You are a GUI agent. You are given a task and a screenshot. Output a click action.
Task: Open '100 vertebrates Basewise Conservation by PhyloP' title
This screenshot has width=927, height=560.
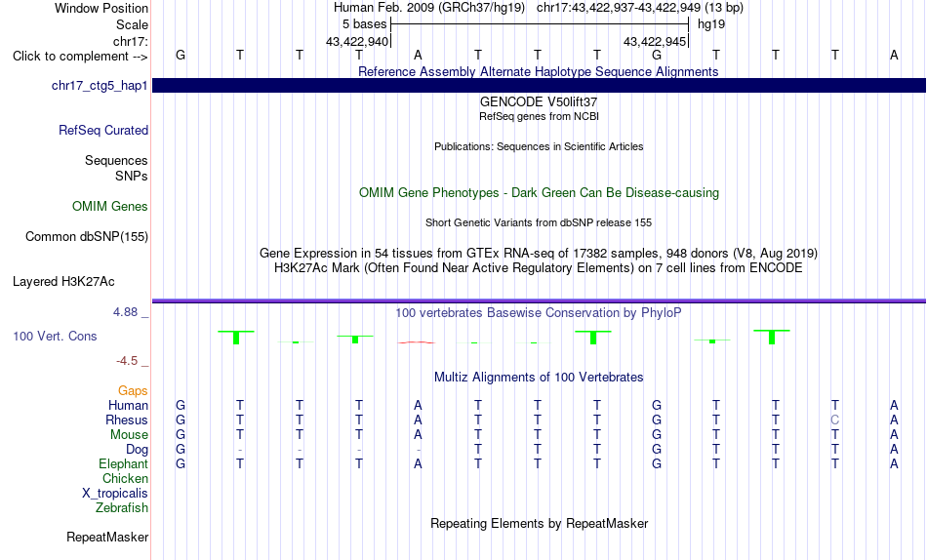tap(539, 313)
